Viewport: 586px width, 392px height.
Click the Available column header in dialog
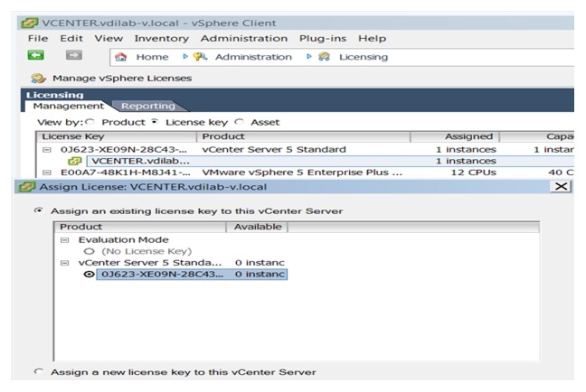click(257, 227)
